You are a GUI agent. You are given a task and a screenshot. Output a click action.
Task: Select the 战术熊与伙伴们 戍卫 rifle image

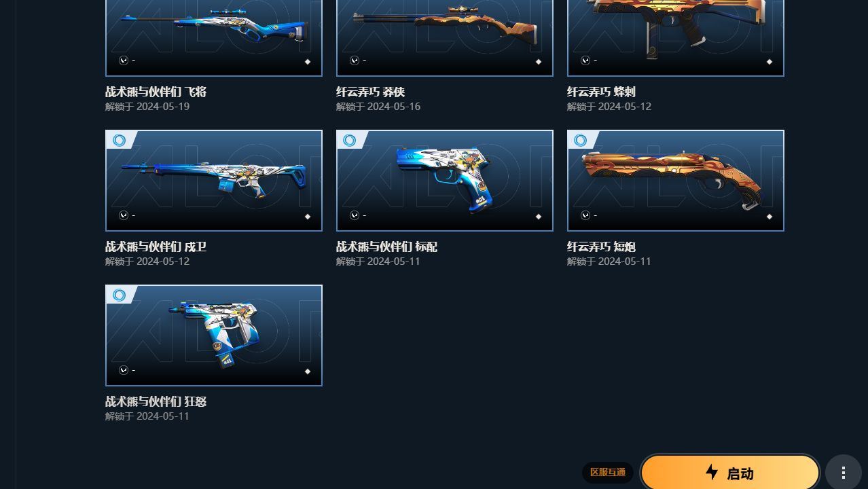214,181
